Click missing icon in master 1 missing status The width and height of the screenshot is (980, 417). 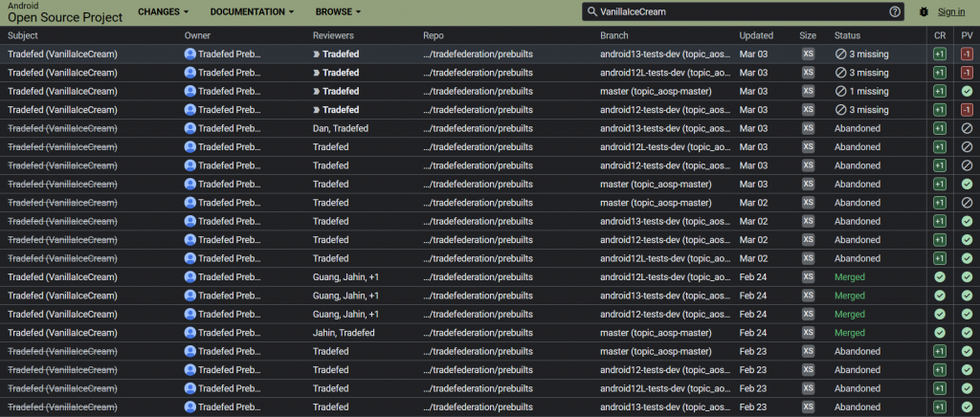click(840, 91)
